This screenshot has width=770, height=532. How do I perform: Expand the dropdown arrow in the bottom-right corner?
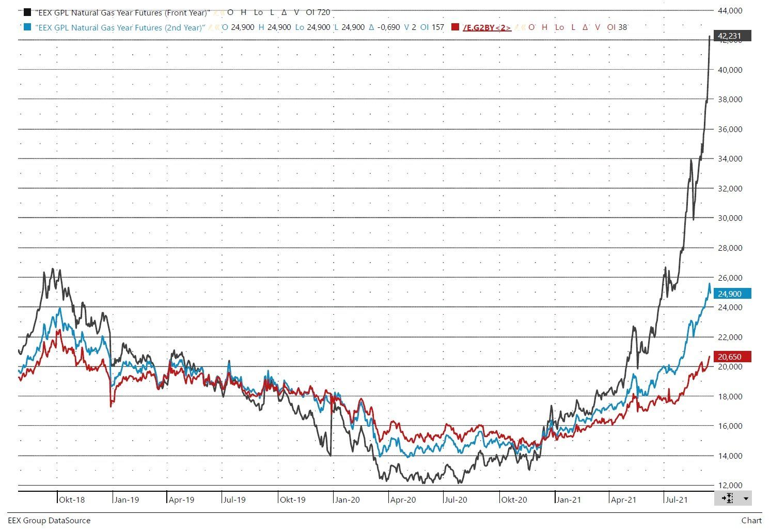click(745, 499)
